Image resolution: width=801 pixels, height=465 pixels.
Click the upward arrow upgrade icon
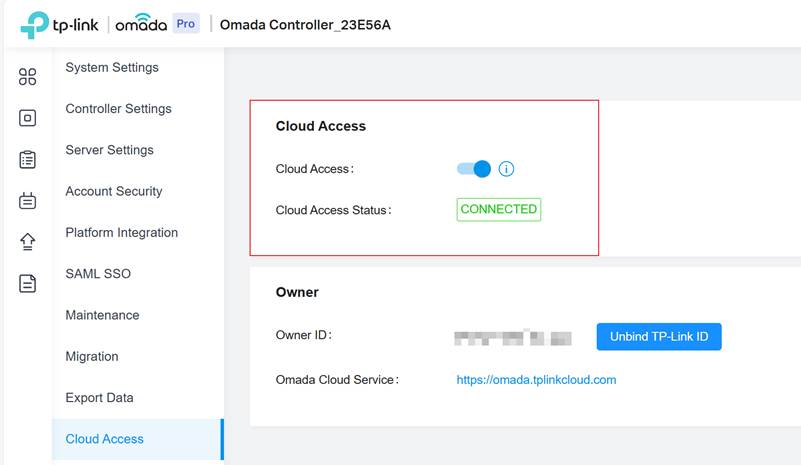click(x=28, y=242)
